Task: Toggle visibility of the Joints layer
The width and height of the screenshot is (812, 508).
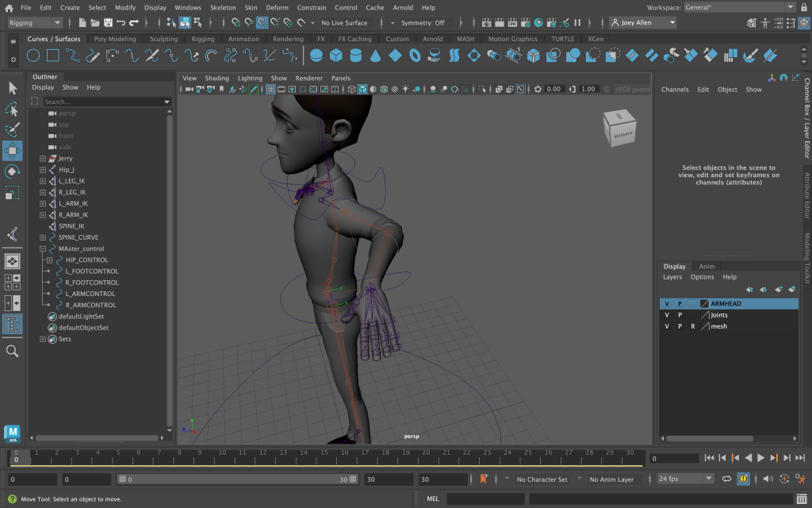Action: pyautogui.click(x=667, y=315)
